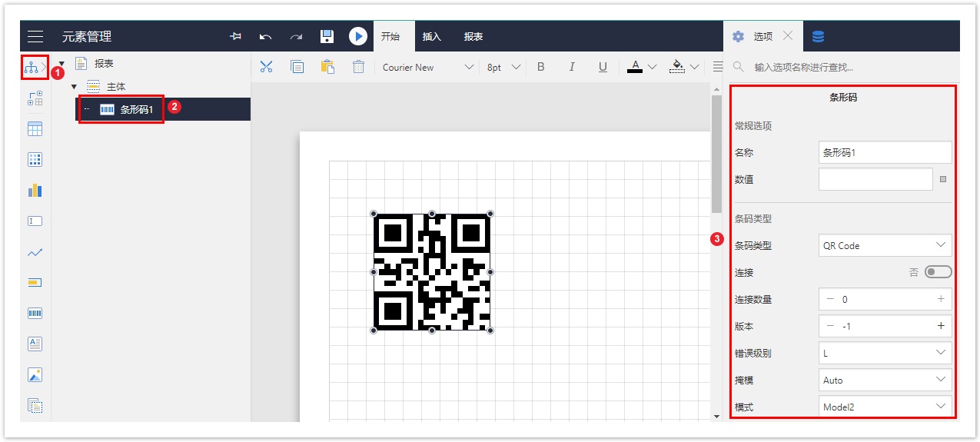Select the Tablix grid control in sidebar
Screen dimensions: 980x442
coord(35,160)
